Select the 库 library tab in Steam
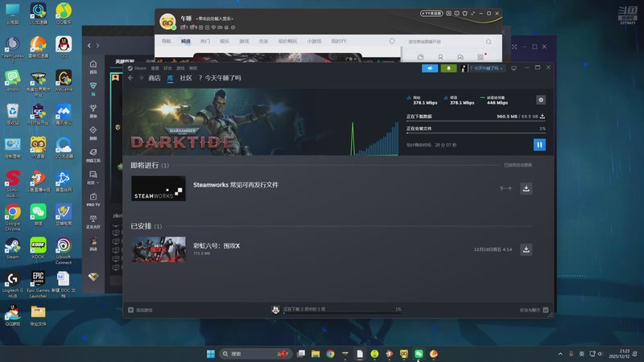The image size is (644, 362). [170, 78]
